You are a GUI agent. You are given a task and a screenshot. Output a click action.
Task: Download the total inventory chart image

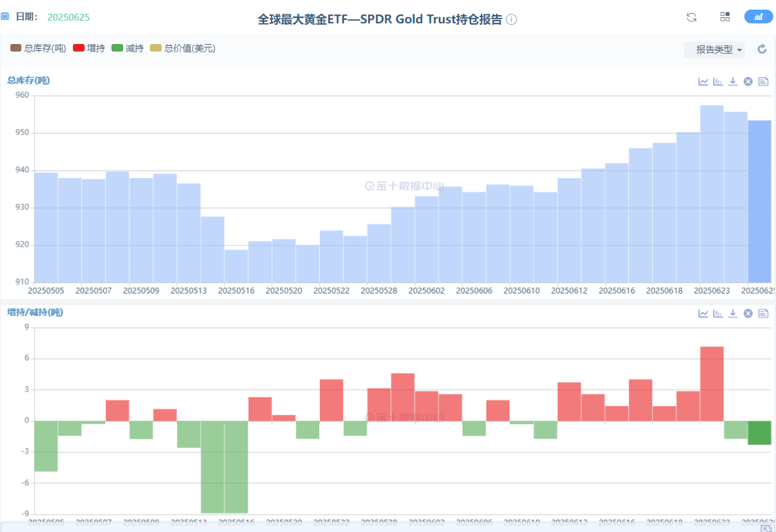733,82
